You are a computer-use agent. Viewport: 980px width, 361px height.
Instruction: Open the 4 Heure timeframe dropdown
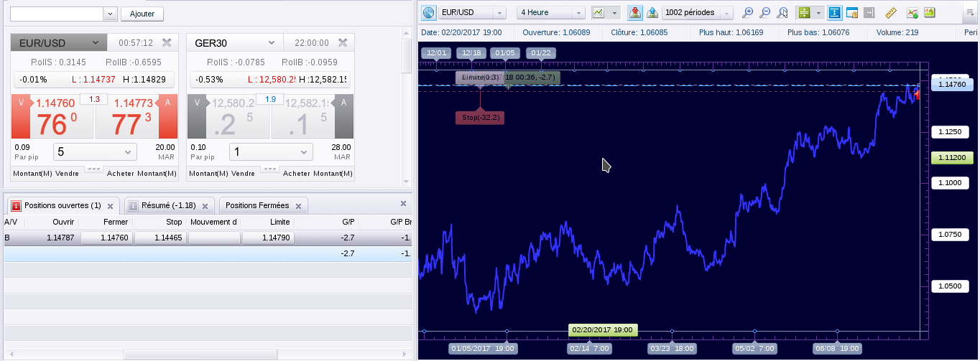pos(551,13)
